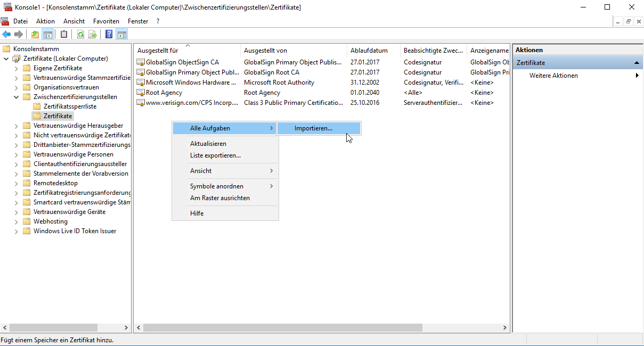The width and height of the screenshot is (644, 346).
Task: Click the up one level folder icon
Action: click(35, 35)
